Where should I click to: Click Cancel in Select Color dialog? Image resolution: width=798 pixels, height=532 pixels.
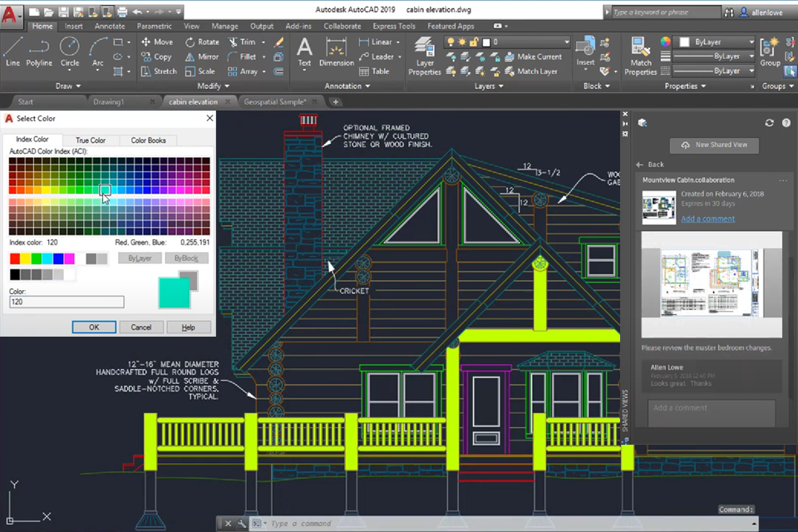point(141,327)
